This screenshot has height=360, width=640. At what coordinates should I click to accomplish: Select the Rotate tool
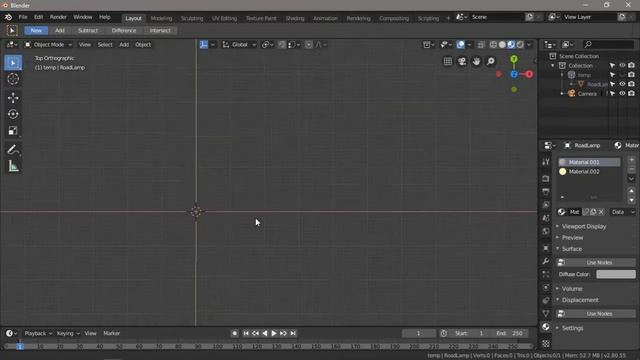pos(13,114)
